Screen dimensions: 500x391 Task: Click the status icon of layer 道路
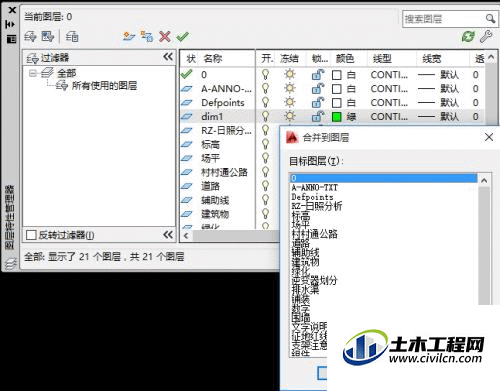pyautogui.click(x=187, y=186)
